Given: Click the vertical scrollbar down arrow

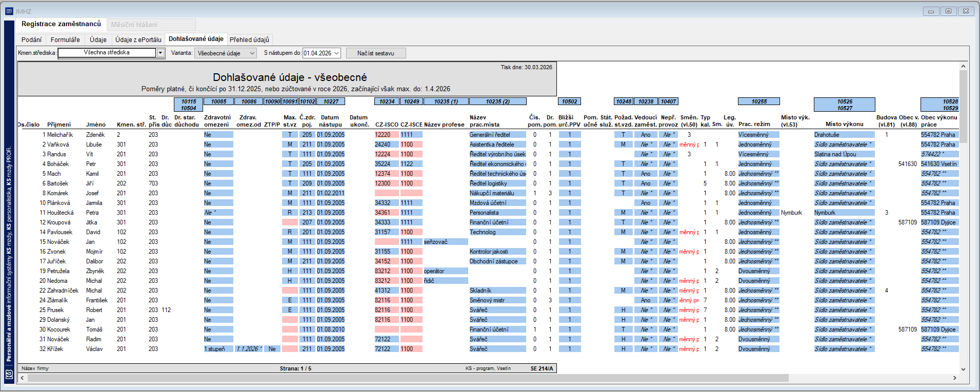Looking at the screenshot, I should click(x=963, y=369).
